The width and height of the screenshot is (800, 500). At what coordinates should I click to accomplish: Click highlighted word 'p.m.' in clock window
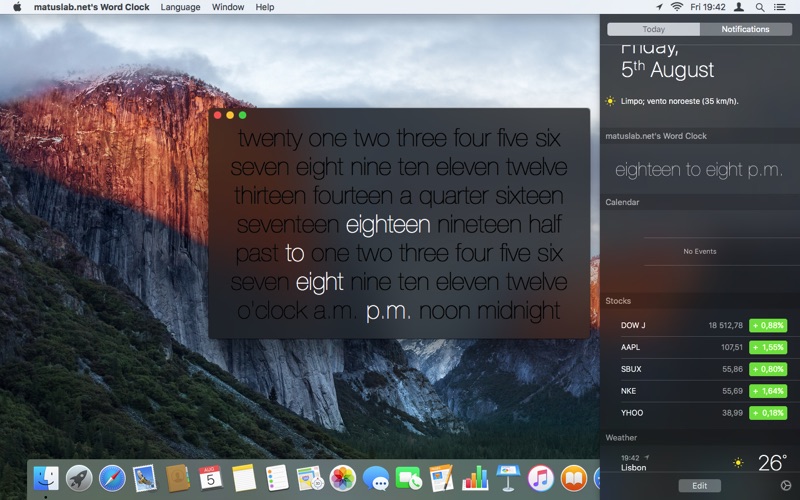coord(388,311)
